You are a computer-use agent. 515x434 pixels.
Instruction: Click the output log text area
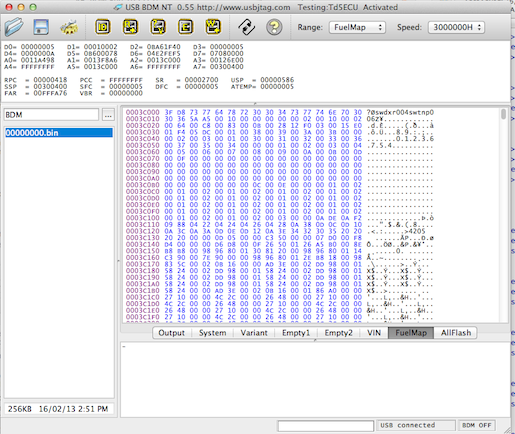[315, 379]
